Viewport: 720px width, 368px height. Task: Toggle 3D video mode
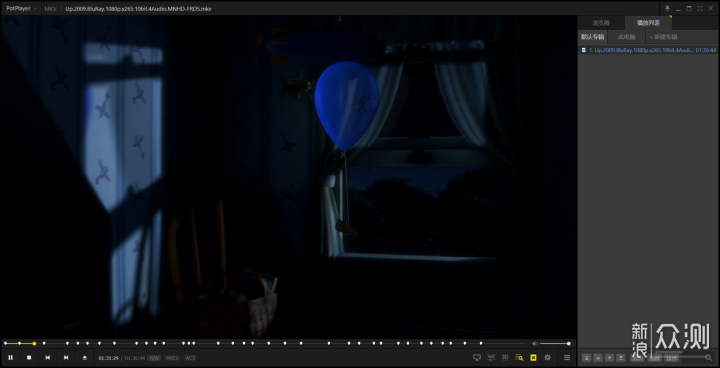(505, 357)
